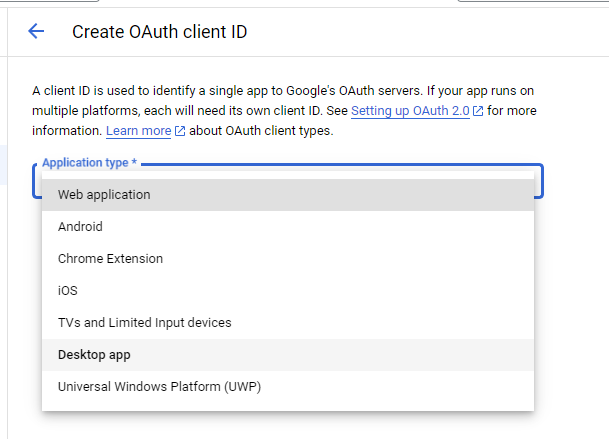This screenshot has width=609, height=439.
Task: Go back using the blue arrow icon
Action: point(36,31)
